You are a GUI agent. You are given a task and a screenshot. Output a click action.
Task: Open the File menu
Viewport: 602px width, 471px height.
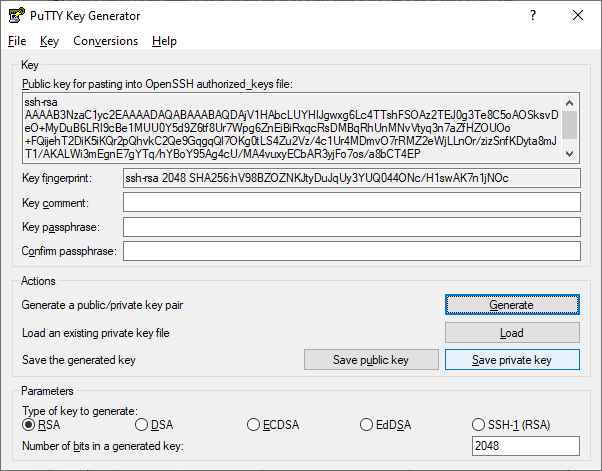click(x=17, y=41)
